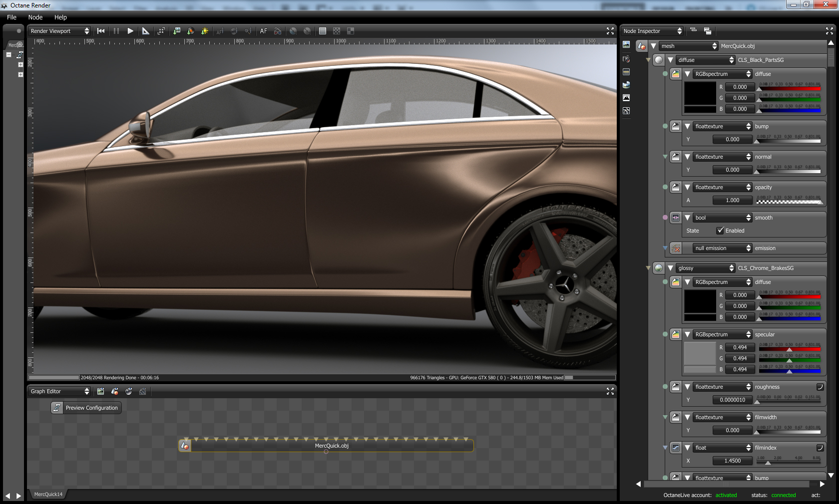Collapse the MercQuick.obj mesh node
839x504 pixels.
click(x=653, y=46)
